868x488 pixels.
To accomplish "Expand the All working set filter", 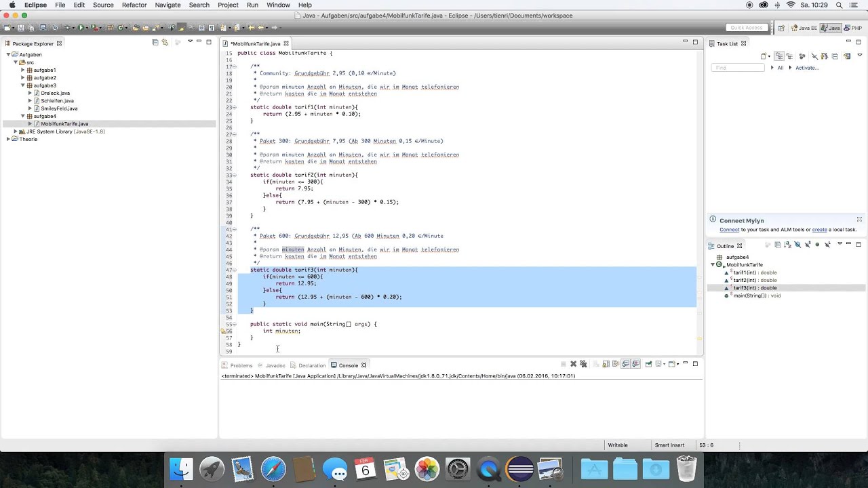I will [772, 68].
